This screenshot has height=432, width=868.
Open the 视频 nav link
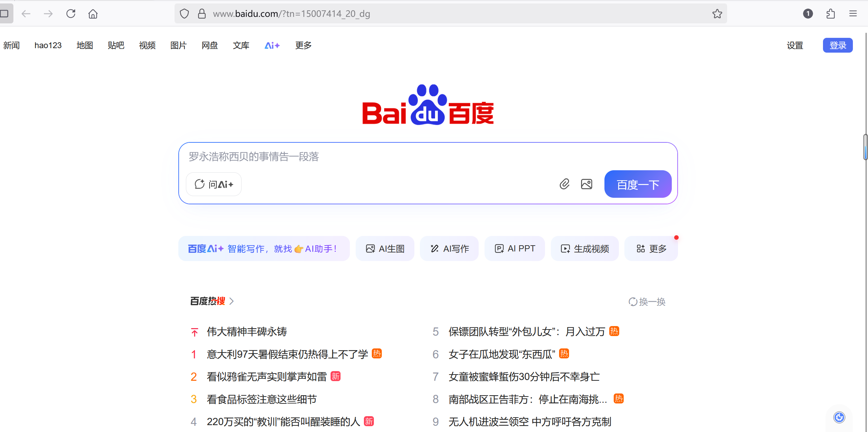[147, 45]
